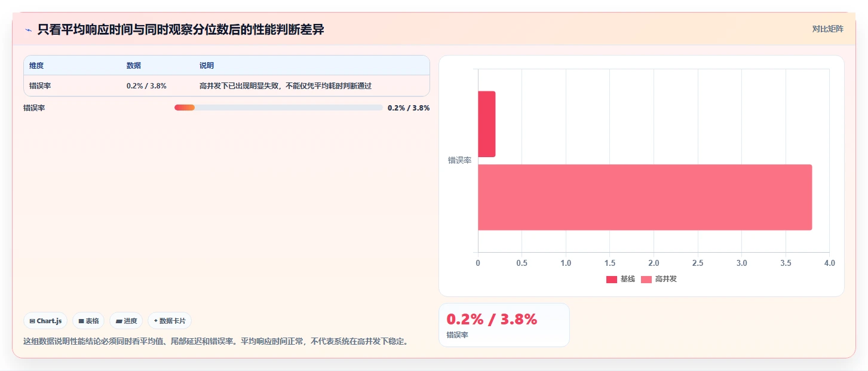Image resolution: width=868 pixels, height=371 pixels.
Task: Click the 错误率 y-axis label in chart
Action: pos(460,160)
